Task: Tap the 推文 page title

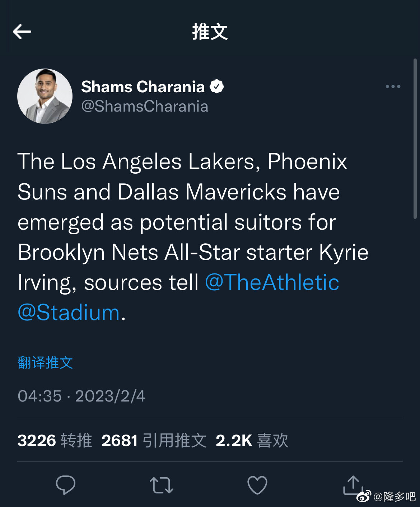Action: (210, 32)
